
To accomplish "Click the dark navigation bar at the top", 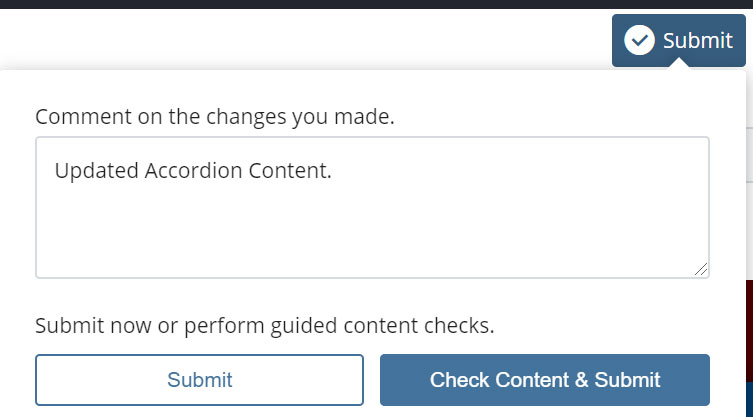I will [376, 4].
